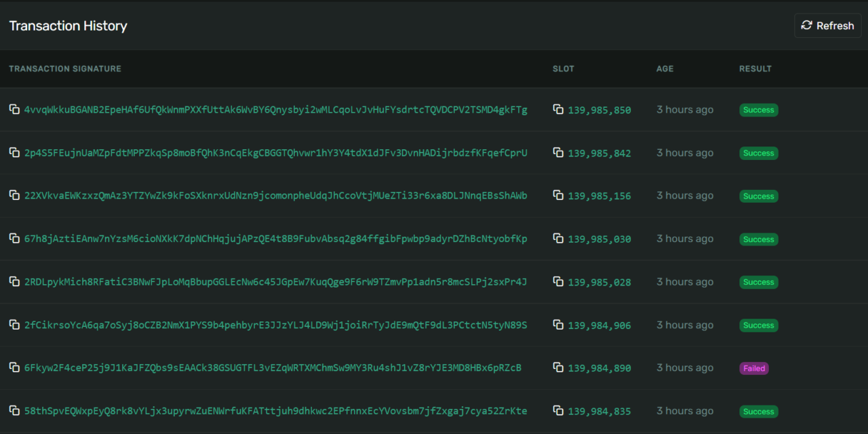
Task: Copy the signature beginning with 2p4S5FEujn
Action: coord(14,153)
